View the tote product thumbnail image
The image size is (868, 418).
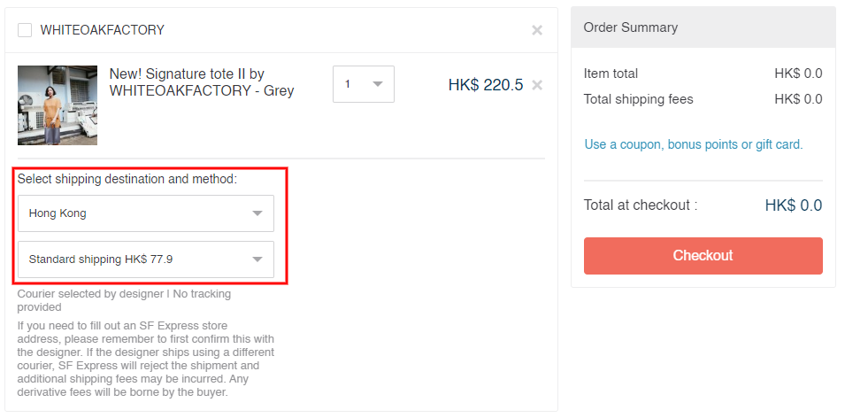[58, 104]
